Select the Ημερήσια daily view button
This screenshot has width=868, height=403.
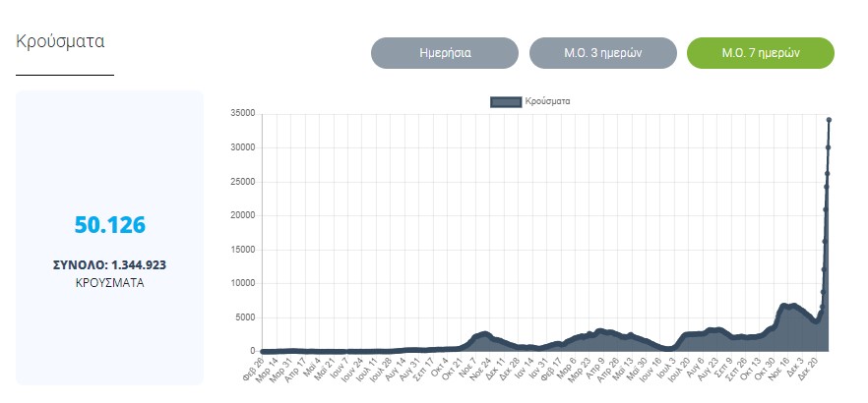point(444,53)
